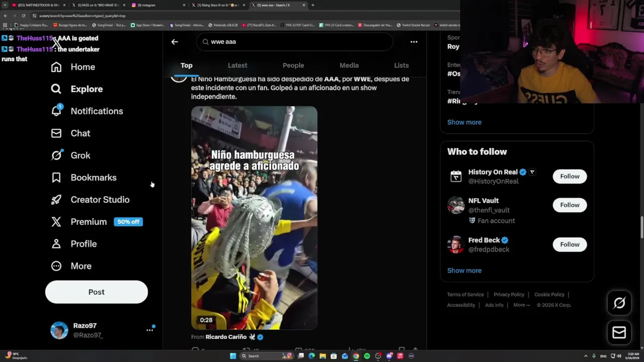The width and height of the screenshot is (644, 362).
Task: Open Spotify from the taskbar
Action: [367, 356]
